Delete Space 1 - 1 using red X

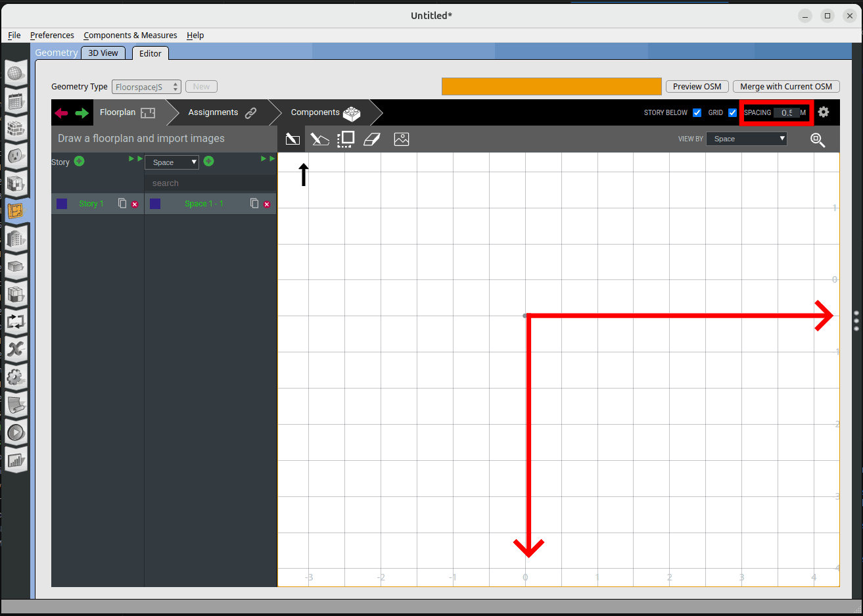(267, 204)
